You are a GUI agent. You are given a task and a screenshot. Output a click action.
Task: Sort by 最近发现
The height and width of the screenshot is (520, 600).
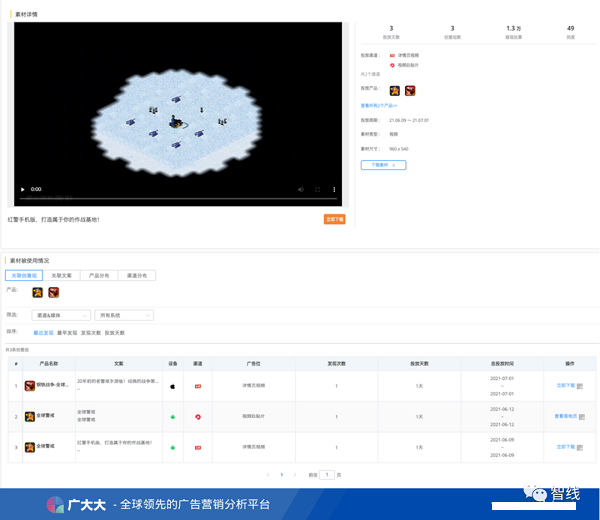[x=43, y=333]
